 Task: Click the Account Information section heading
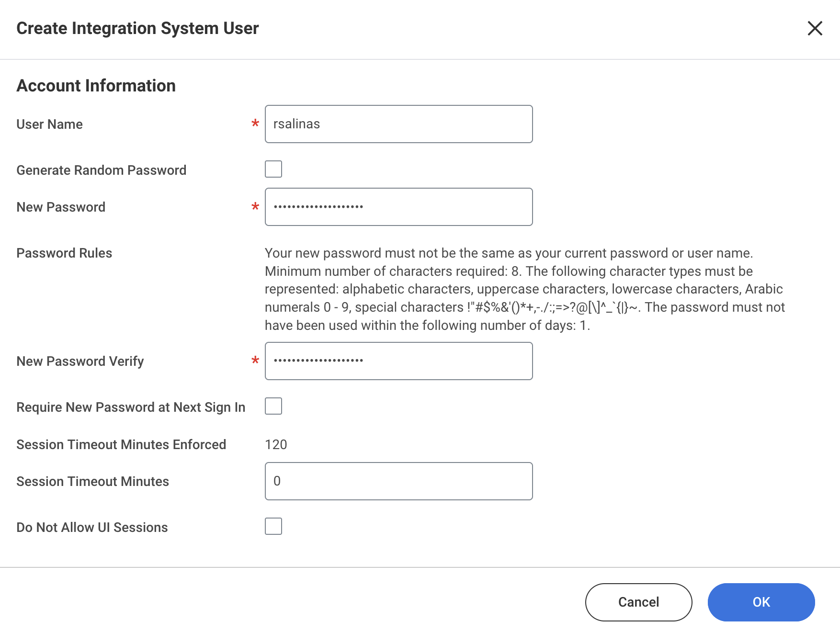tap(96, 86)
